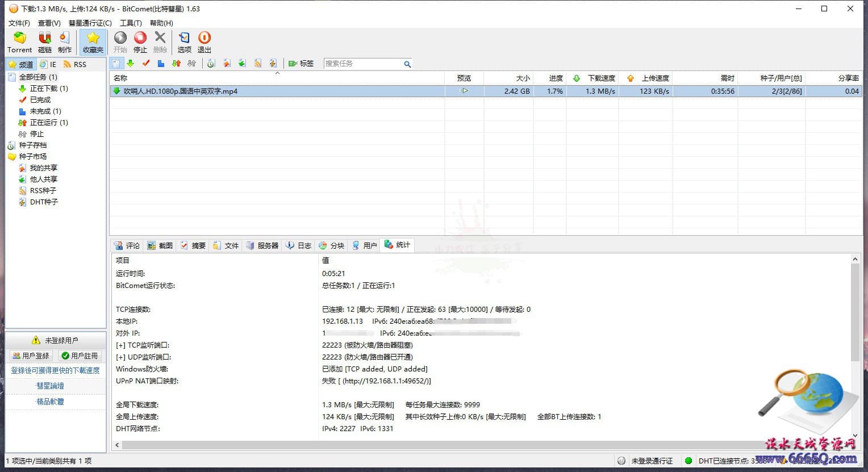Toggle the 收藏夹 favorites star button
The width and height of the screenshot is (868, 472).
click(x=93, y=43)
